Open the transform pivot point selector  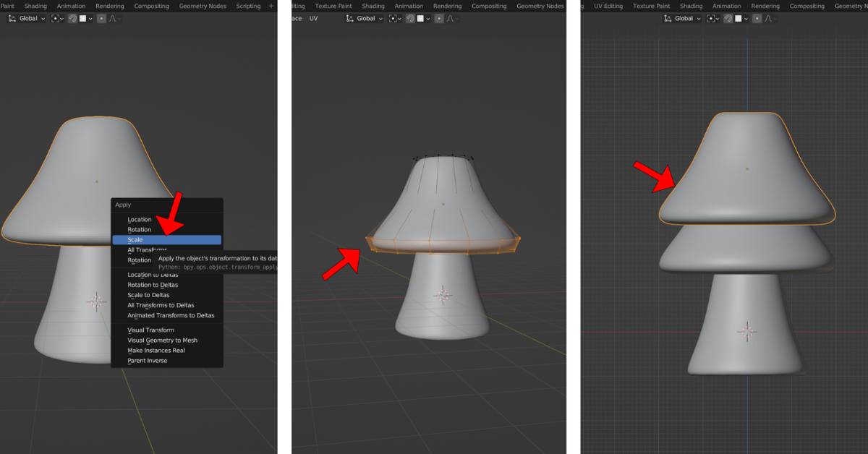click(55, 19)
